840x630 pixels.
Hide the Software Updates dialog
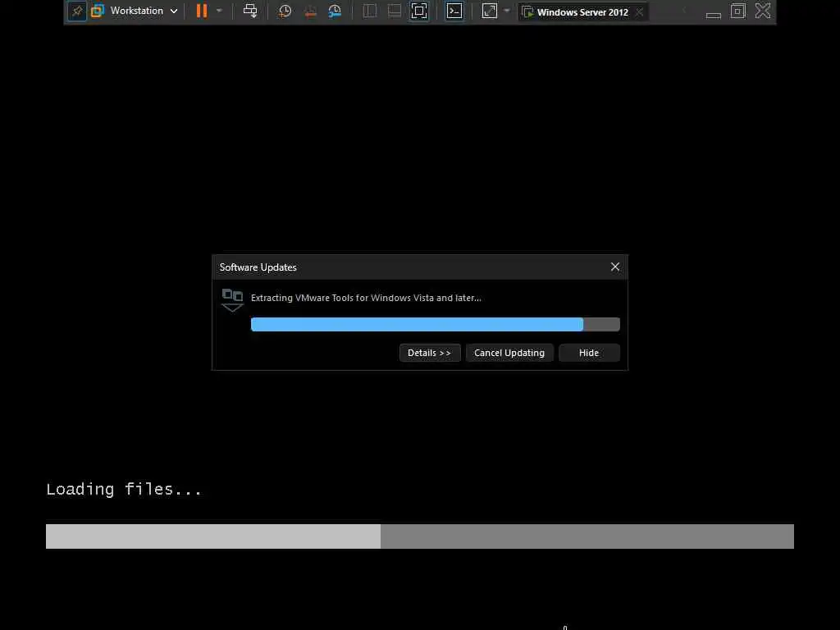click(589, 353)
